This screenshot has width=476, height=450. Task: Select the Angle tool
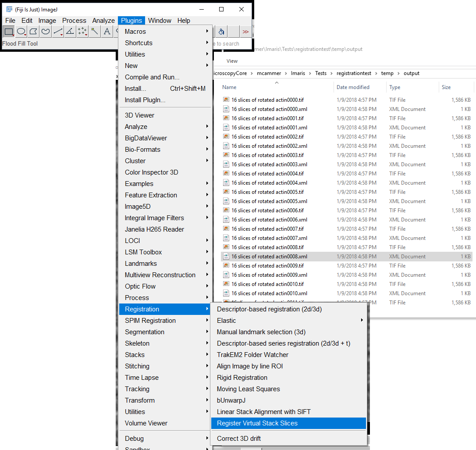coord(70,32)
